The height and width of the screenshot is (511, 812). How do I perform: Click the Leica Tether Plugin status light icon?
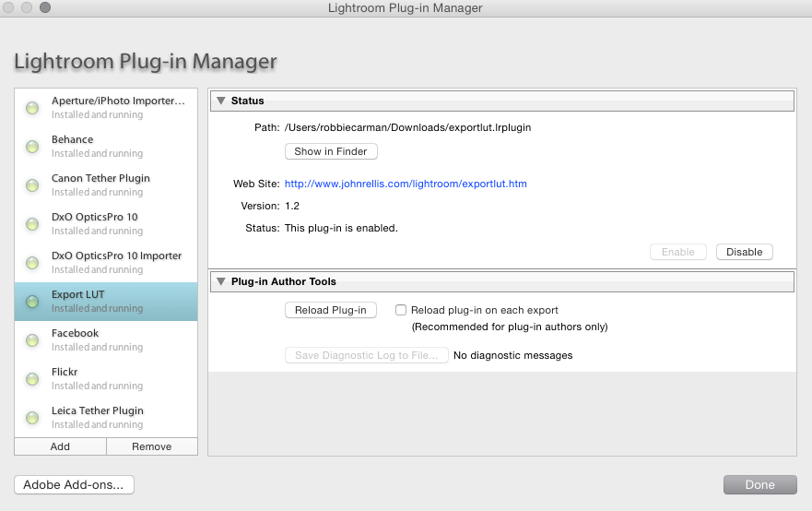32,418
